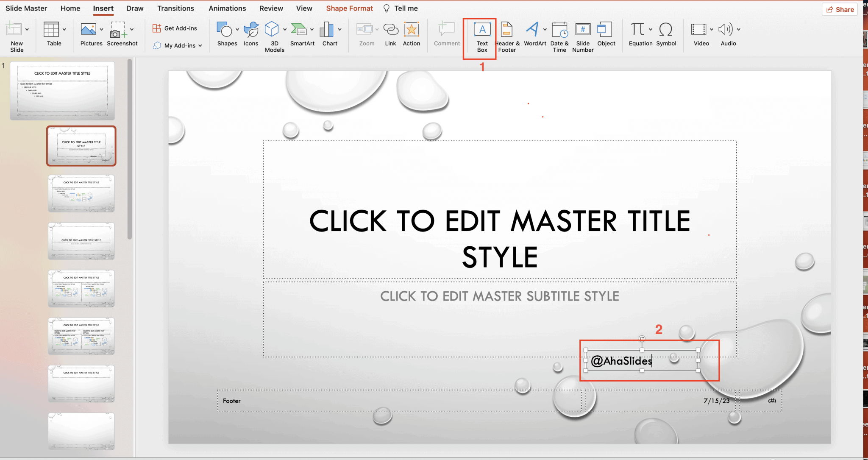Expand the Video dropdown
868x460 pixels.
coord(711,30)
